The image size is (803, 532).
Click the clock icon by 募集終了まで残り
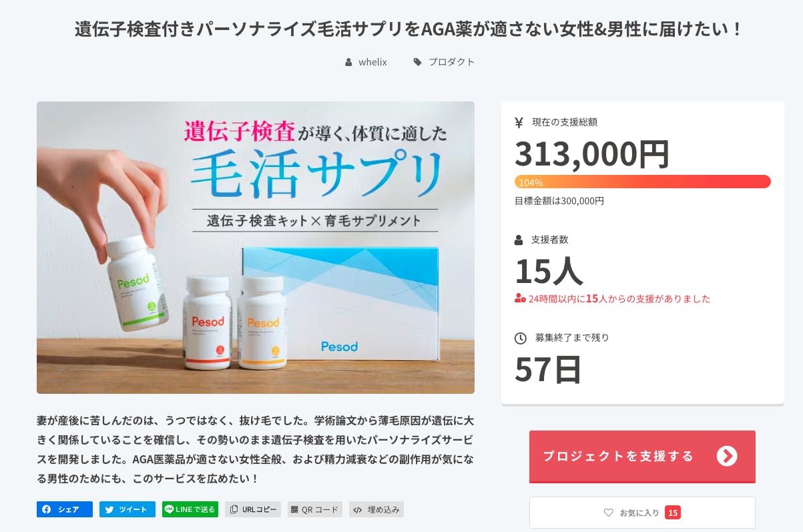[x=521, y=338]
